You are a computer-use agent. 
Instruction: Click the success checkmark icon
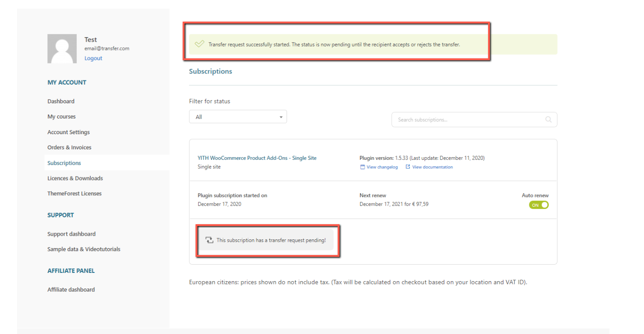199,45
